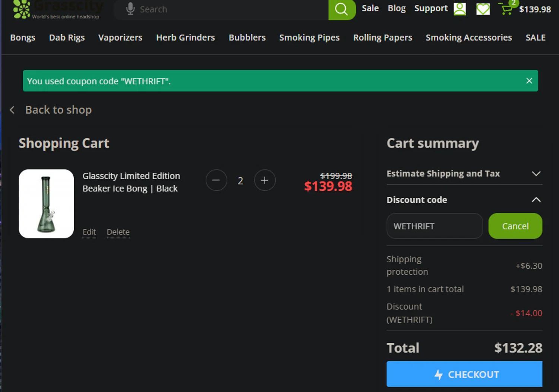Click the beaker bong product thumbnail

tap(46, 204)
